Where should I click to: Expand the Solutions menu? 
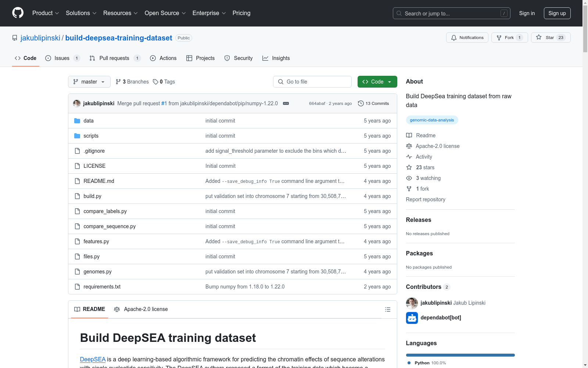click(81, 13)
